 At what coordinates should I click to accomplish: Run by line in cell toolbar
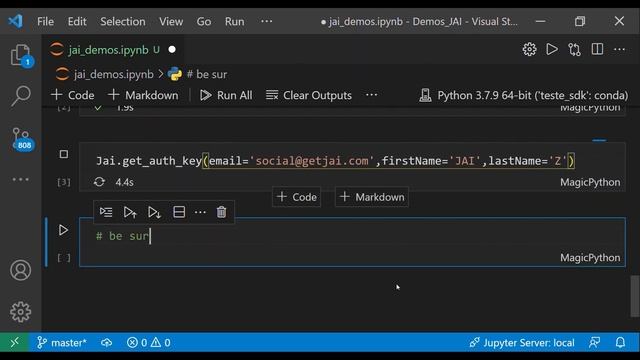coord(106,212)
